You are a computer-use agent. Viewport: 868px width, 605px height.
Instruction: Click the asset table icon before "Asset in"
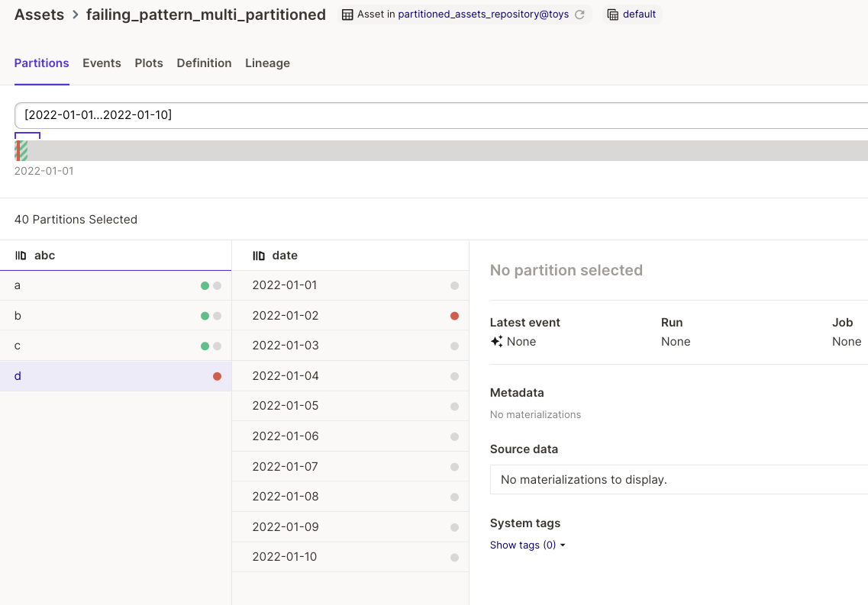pyautogui.click(x=346, y=14)
